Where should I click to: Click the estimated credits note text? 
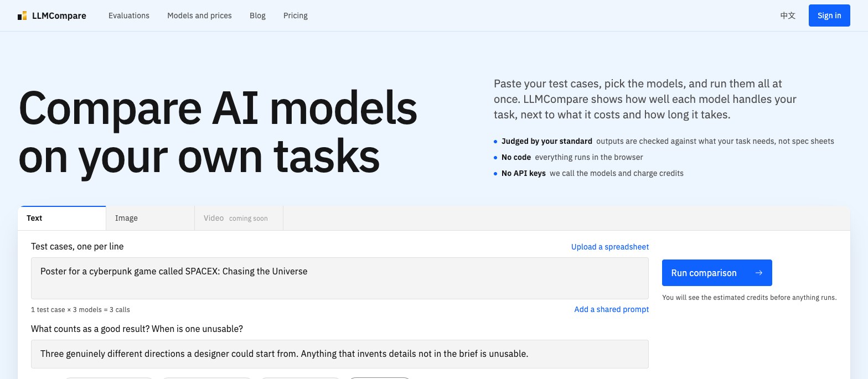coord(750,298)
